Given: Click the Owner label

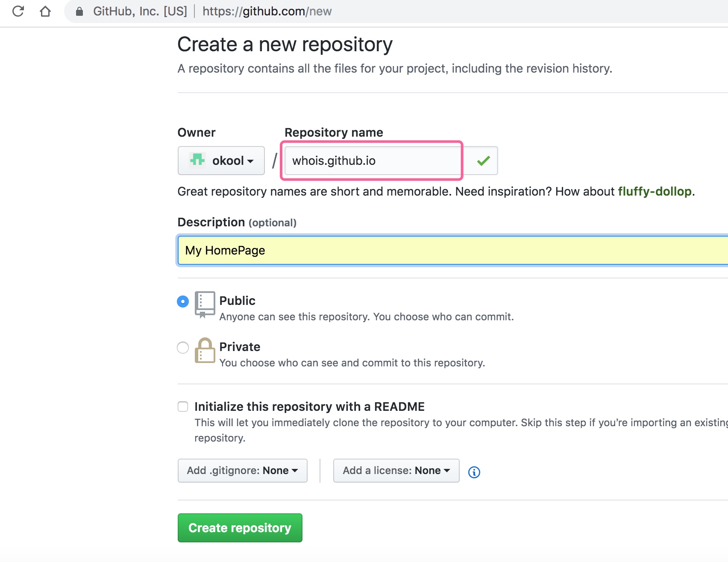Looking at the screenshot, I should pos(197,132).
